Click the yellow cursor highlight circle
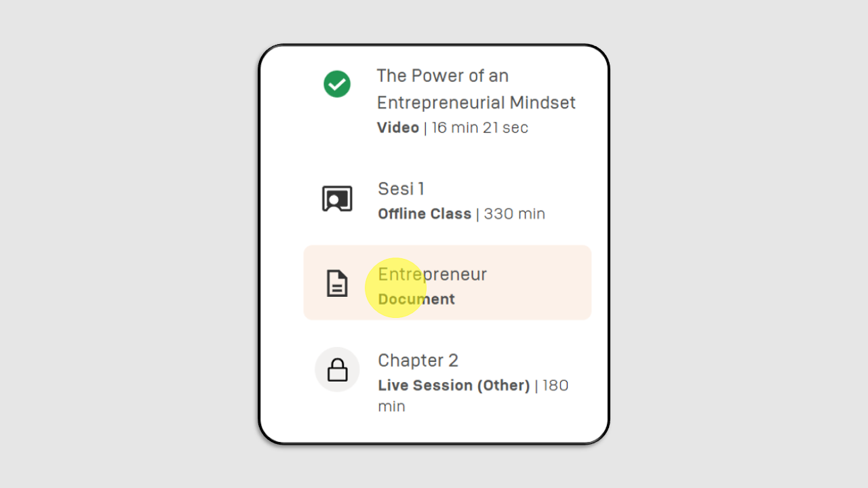Screen dimensions: 868x488 coord(395,287)
